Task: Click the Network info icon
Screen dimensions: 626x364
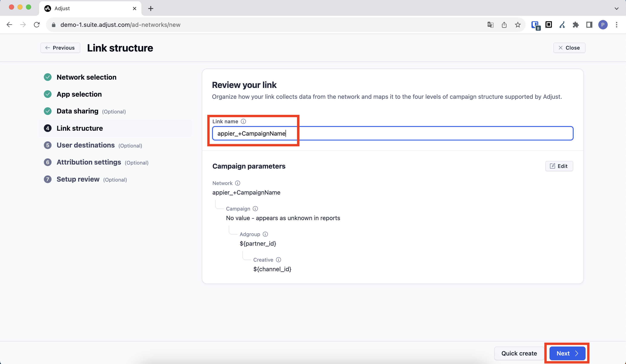Action: click(x=238, y=183)
